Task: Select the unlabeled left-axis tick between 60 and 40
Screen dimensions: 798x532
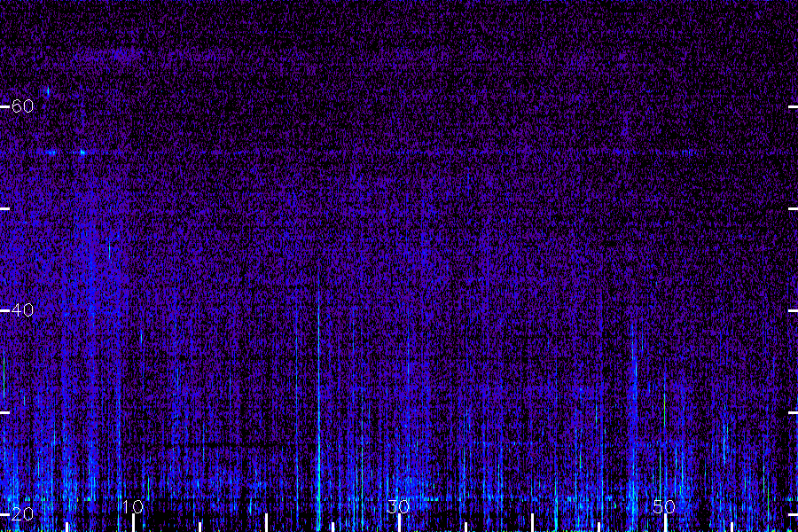Action: tap(4, 208)
